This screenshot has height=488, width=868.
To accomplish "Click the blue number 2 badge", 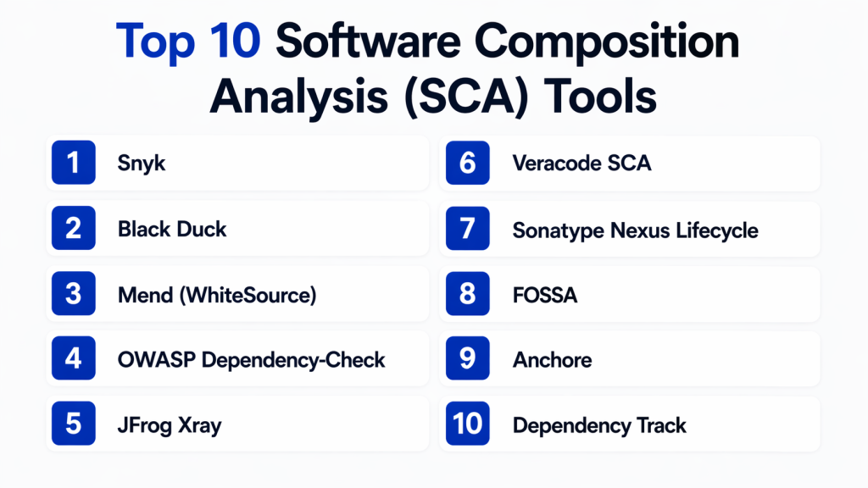I will pyautogui.click(x=73, y=229).
